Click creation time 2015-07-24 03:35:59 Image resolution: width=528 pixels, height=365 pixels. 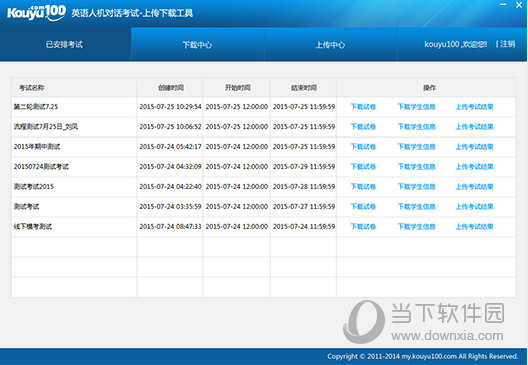(x=170, y=206)
